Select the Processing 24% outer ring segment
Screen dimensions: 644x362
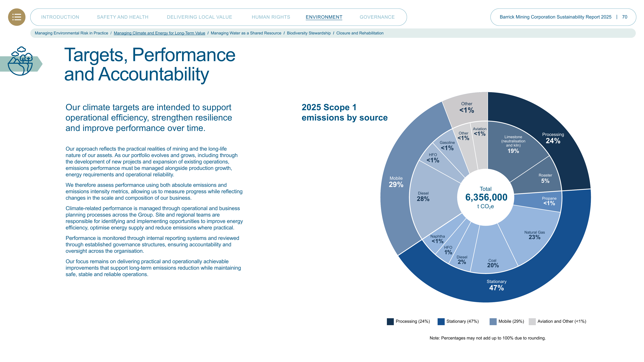[x=553, y=138]
